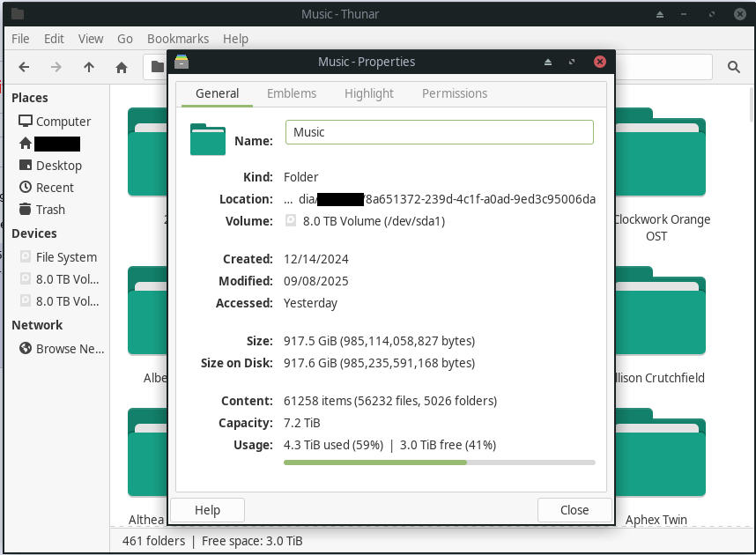Click the shade arrow icon in Properties titlebar
The image size is (756, 555).
pos(548,62)
